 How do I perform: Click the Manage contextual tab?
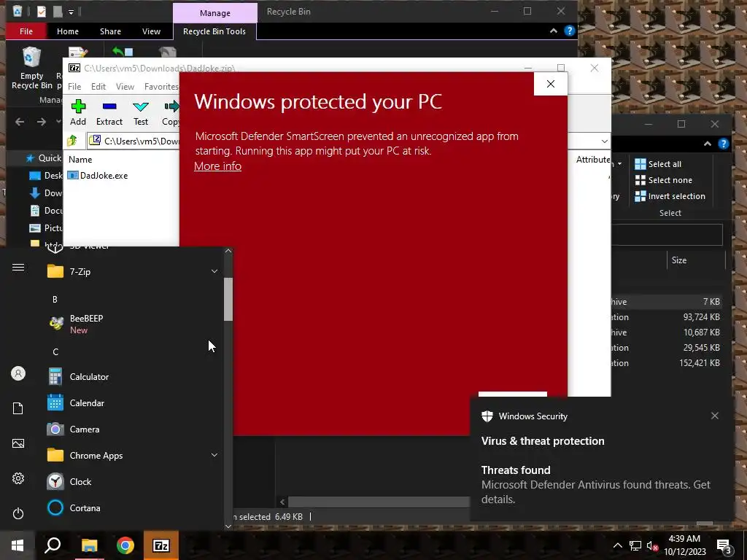(215, 13)
